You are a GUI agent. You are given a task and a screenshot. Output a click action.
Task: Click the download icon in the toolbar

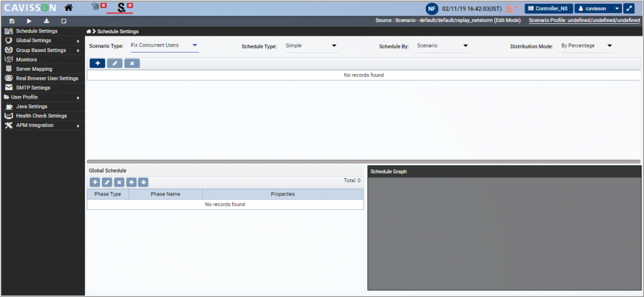point(47,21)
